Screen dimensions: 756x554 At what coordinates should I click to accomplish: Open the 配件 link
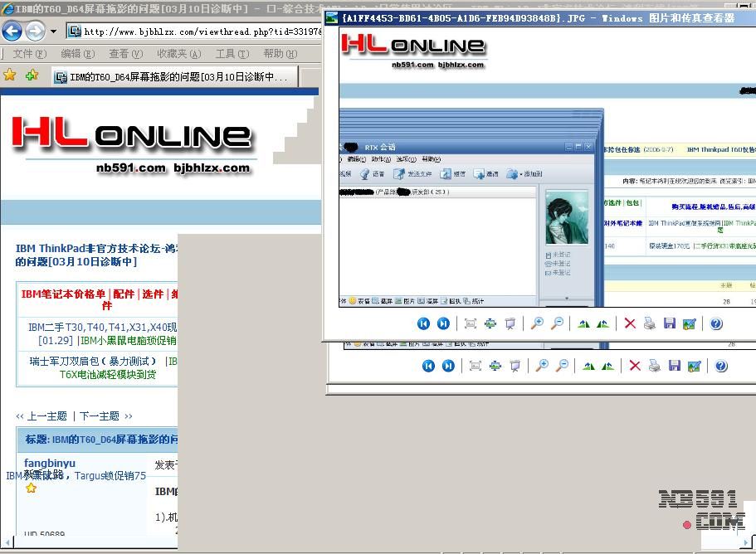124,294
